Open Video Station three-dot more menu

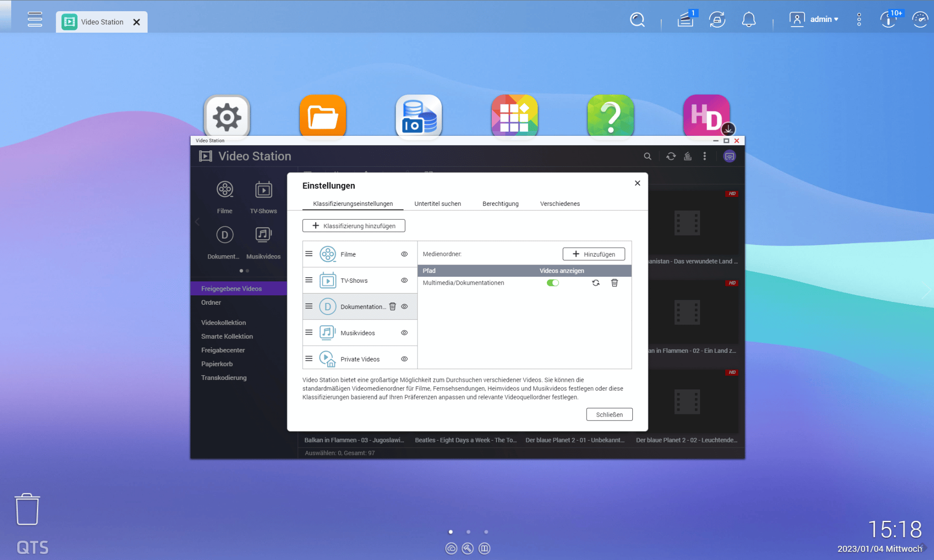[x=705, y=156]
